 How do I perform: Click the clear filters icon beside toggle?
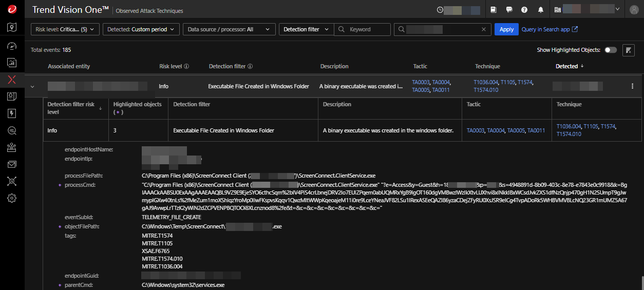pyautogui.click(x=628, y=50)
